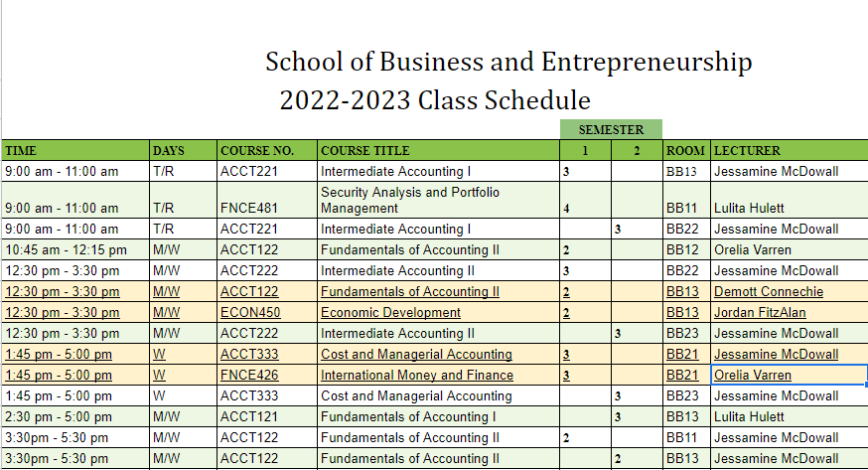Viewport: 868px width, 470px height.
Task: Select the DAYS header cell
Action: tap(183, 151)
